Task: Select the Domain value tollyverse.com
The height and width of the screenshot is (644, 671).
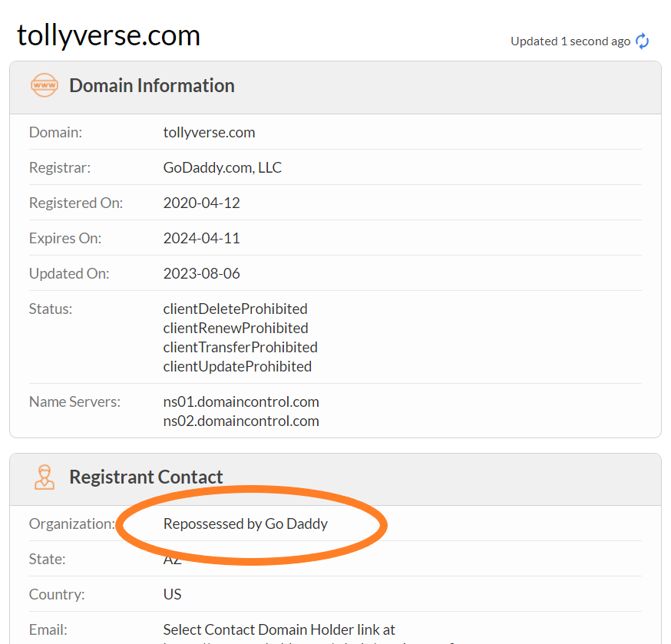Action: [209, 133]
